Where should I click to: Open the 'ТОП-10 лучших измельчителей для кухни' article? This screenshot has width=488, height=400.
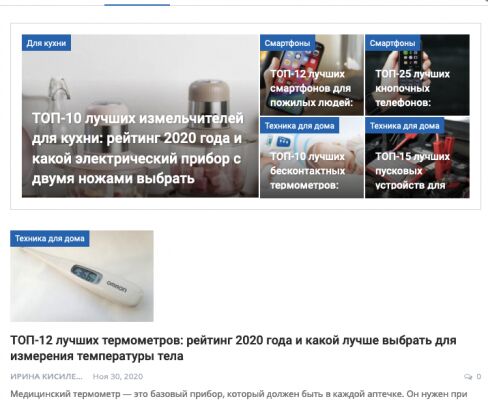pos(137,148)
